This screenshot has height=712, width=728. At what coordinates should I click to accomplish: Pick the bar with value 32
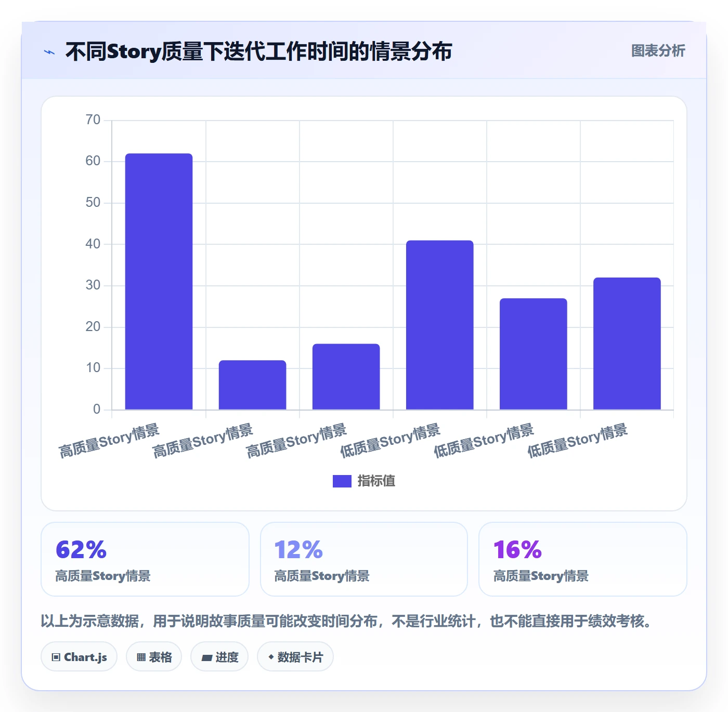click(x=627, y=344)
